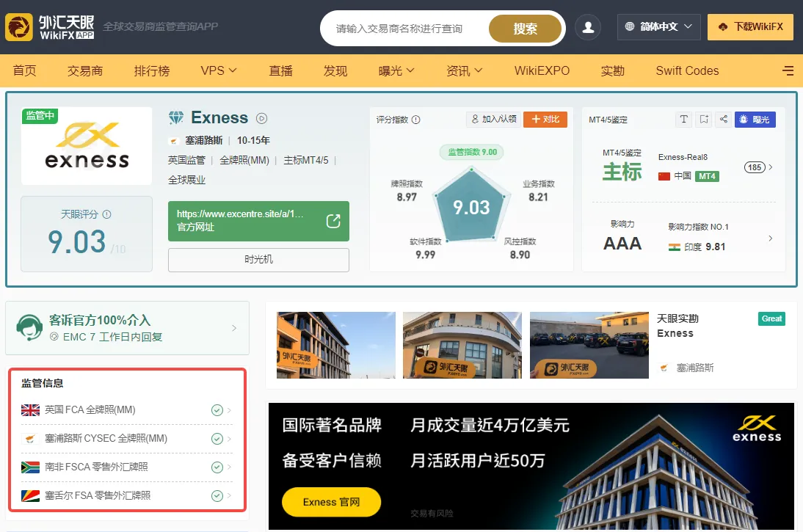Click the 塞浦路斯 CYSEC 全牌照(MM) row
Image resolution: width=803 pixels, height=532 pixels.
(x=126, y=439)
